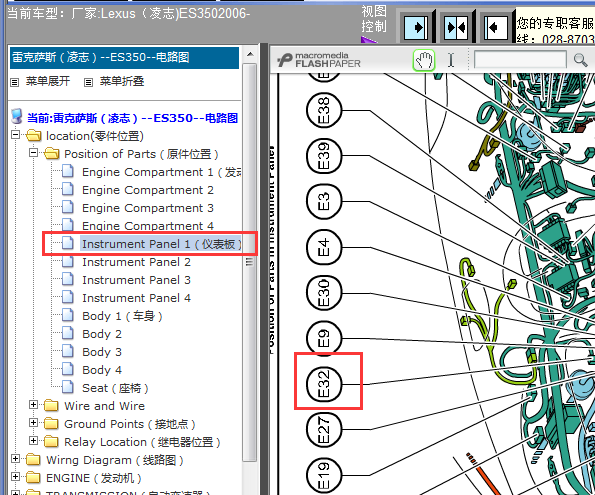Click the E3 connector label
Viewport: 595px width, 495px height.
click(324, 201)
